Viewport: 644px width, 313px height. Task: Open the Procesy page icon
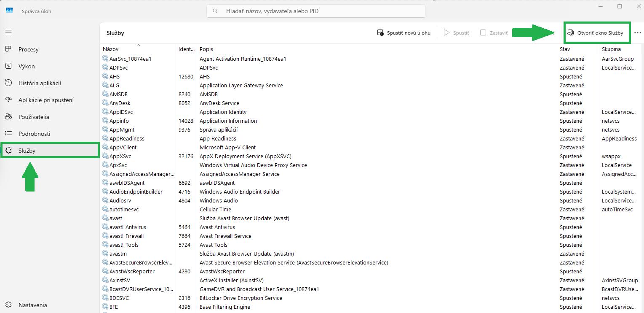[x=8, y=49]
